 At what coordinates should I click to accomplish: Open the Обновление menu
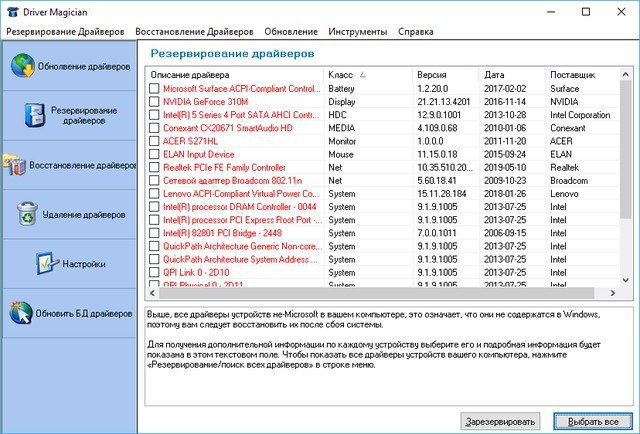click(291, 32)
